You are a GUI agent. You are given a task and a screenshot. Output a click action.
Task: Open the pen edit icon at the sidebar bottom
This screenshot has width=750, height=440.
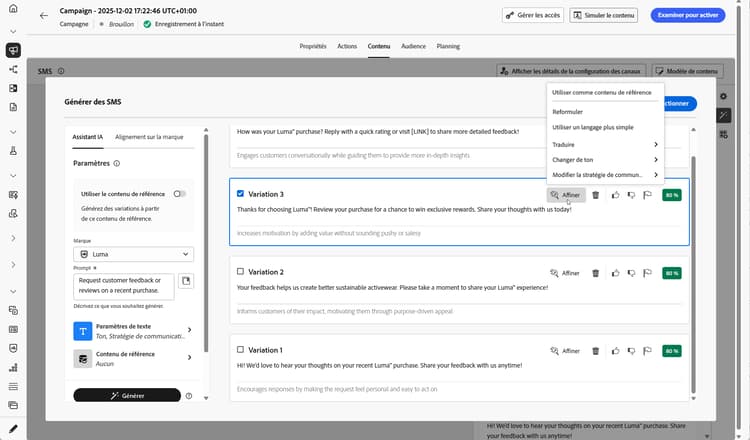(x=13, y=429)
